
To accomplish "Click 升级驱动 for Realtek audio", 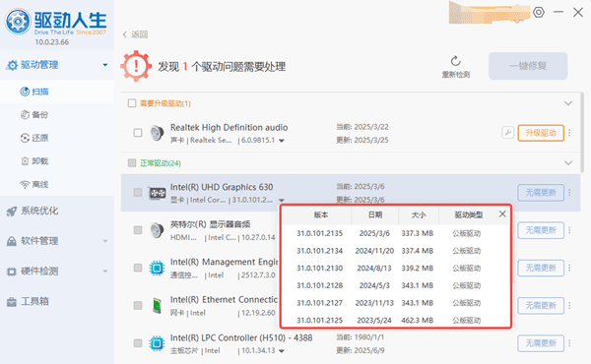I will point(541,133).
